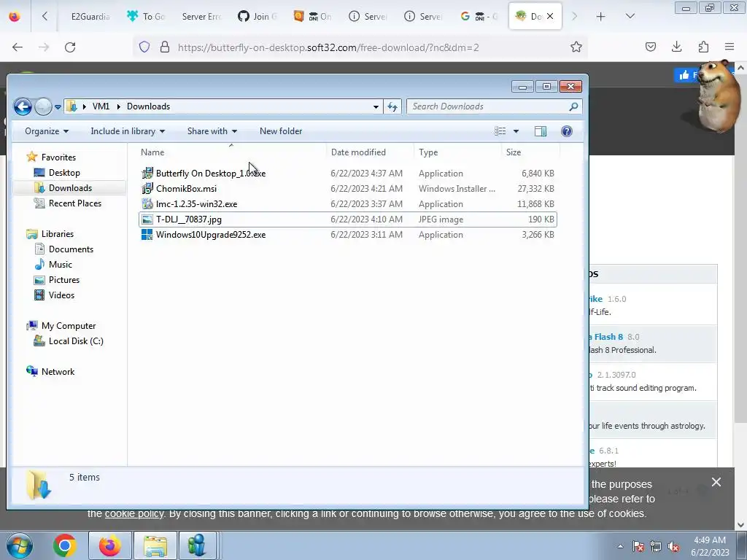Open Desktop in navigation pane

pos(64,173)
